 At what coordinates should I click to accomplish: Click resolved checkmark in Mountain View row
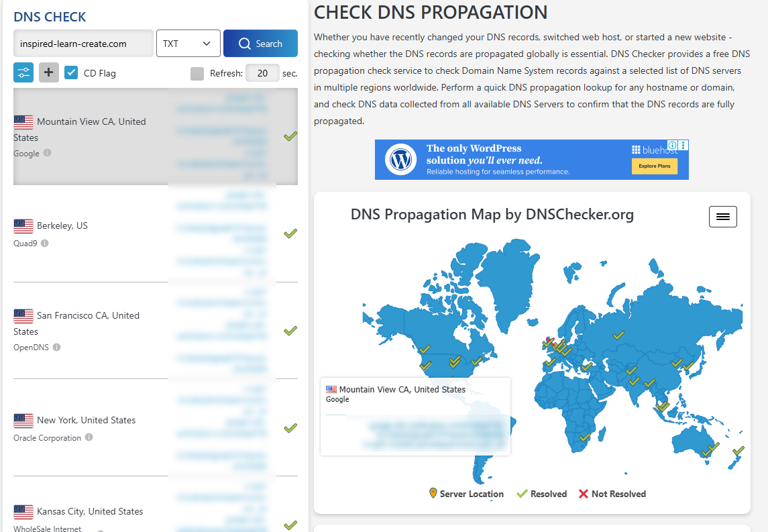pyautogui.click(x=290, y=136)
